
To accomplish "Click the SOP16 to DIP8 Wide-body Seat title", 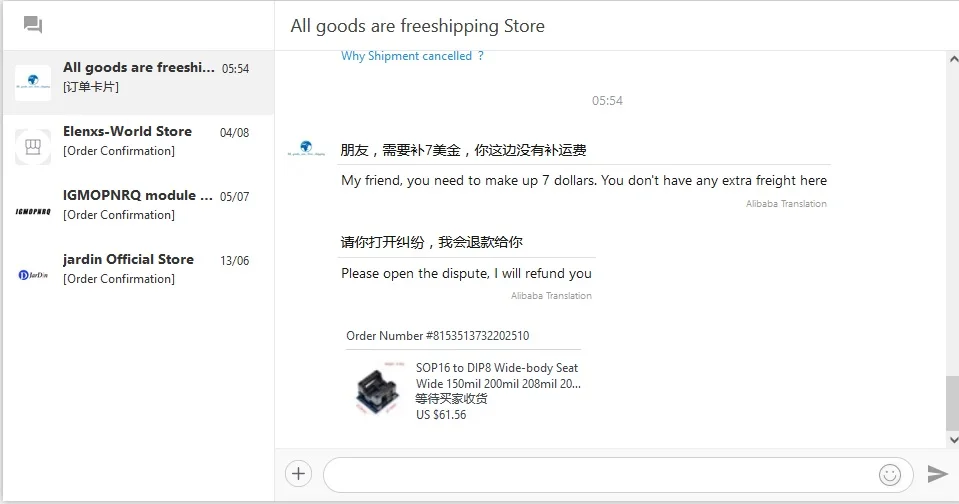I will click(x=498, y=376).
